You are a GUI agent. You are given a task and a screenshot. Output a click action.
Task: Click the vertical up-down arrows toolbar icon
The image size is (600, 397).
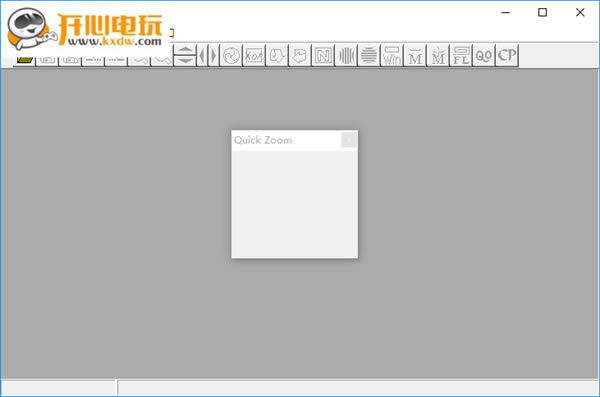pos(185,56)
